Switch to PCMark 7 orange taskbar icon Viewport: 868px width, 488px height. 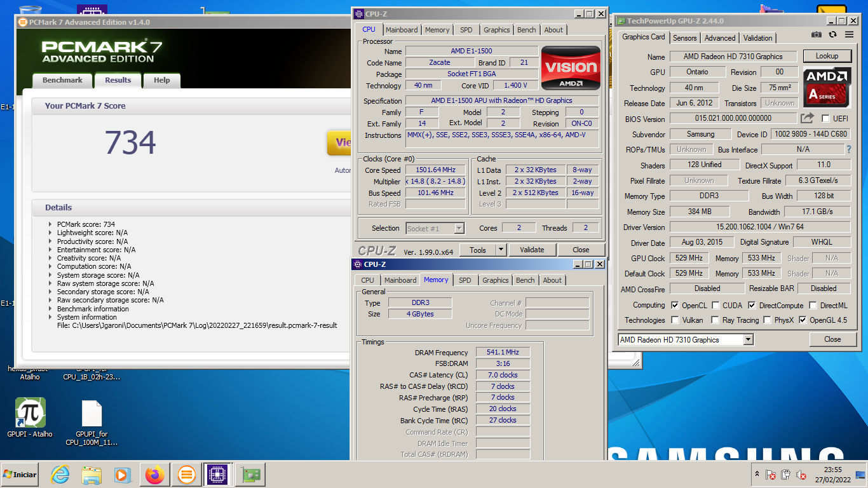186,475
